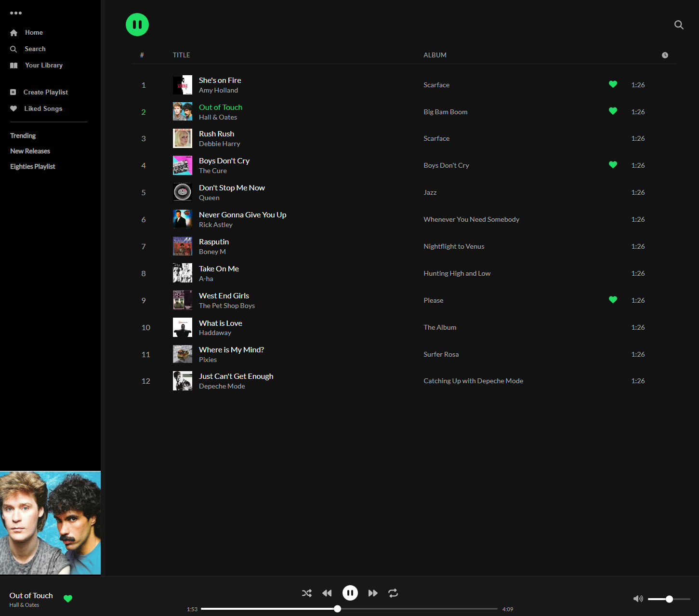Pause playlist with large green button

pos(137,25)
